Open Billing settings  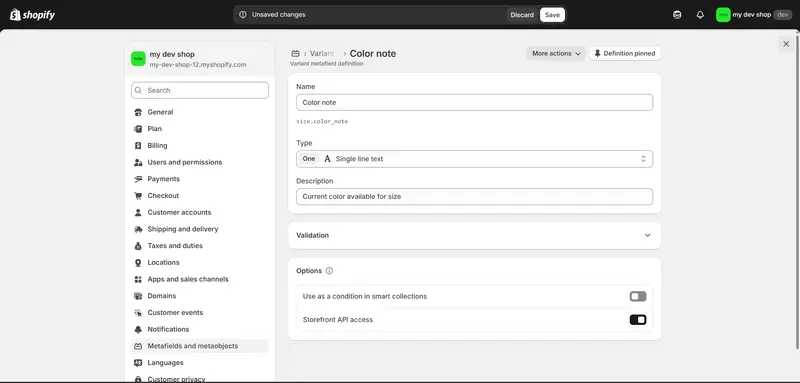pos(199,146)
